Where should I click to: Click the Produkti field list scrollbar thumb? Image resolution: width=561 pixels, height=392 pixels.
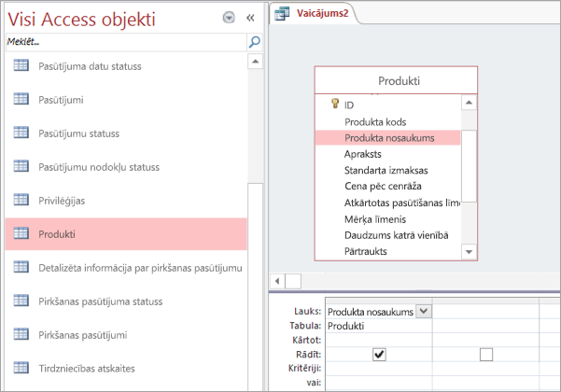point(469,166)
